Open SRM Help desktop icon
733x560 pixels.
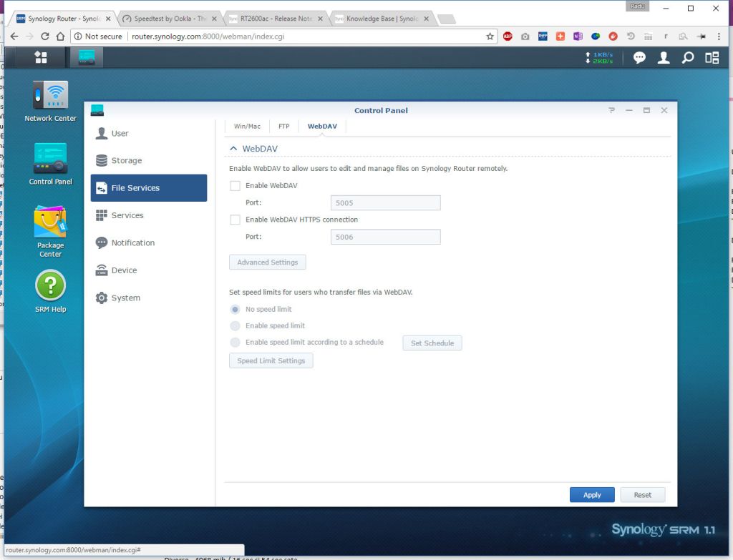click(51, 291)
